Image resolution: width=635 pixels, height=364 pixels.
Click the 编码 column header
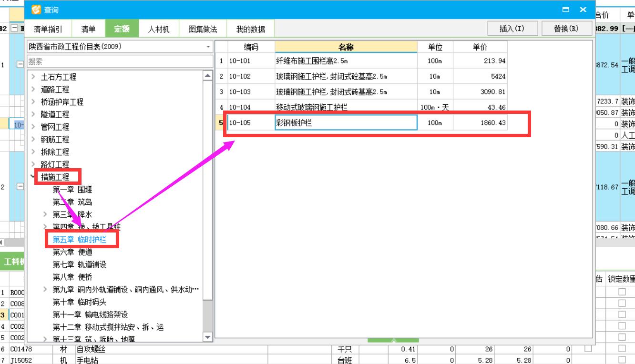251,47
